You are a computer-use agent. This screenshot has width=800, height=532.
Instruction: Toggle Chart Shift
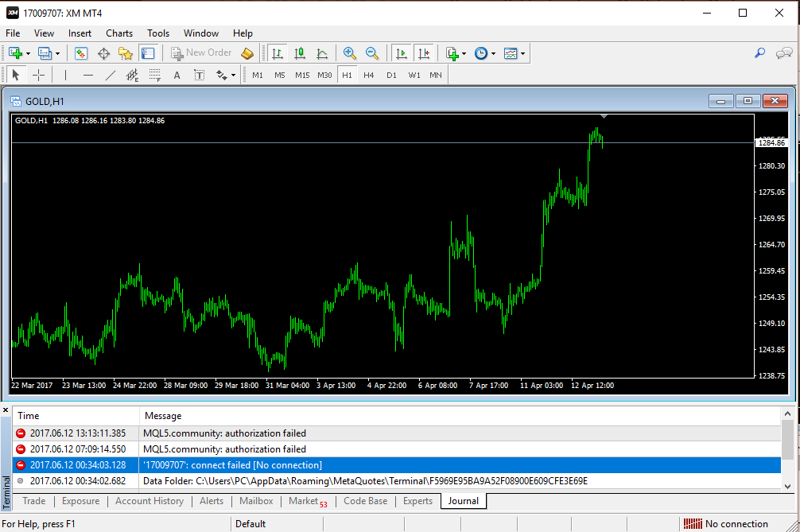424,53
